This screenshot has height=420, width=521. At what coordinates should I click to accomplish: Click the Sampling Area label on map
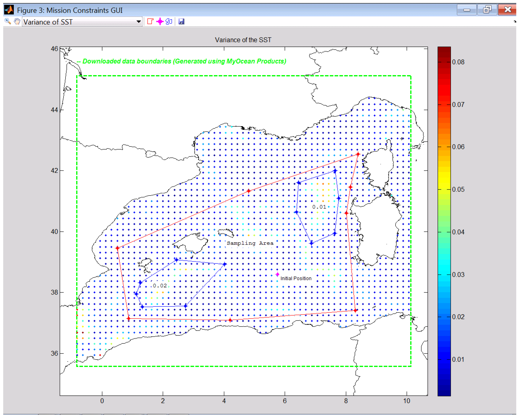(250, 243)
